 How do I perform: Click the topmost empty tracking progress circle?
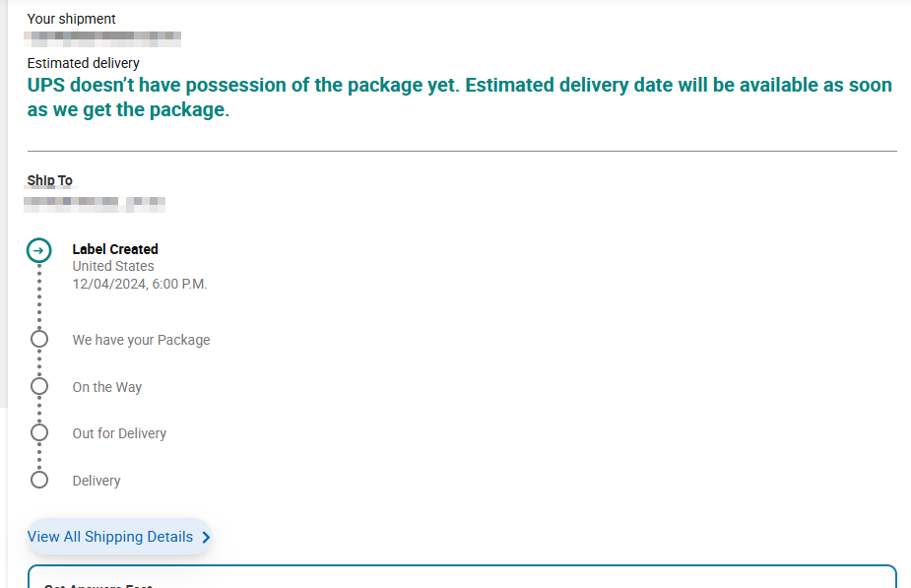pos(39,338)
